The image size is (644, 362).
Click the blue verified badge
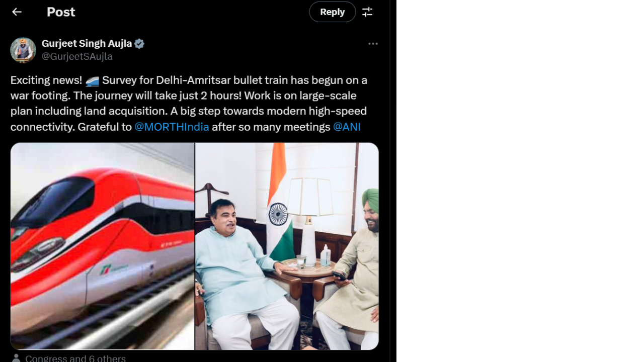coord(139,44)
